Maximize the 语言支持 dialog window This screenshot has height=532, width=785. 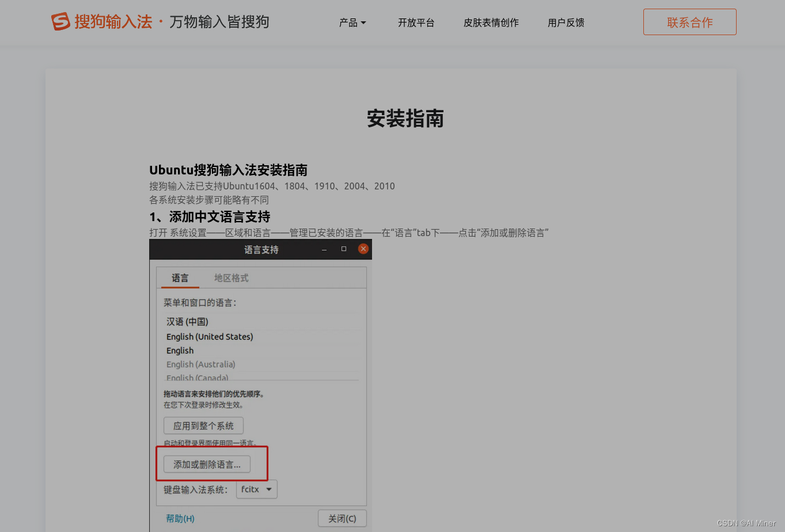coord(344,249)
